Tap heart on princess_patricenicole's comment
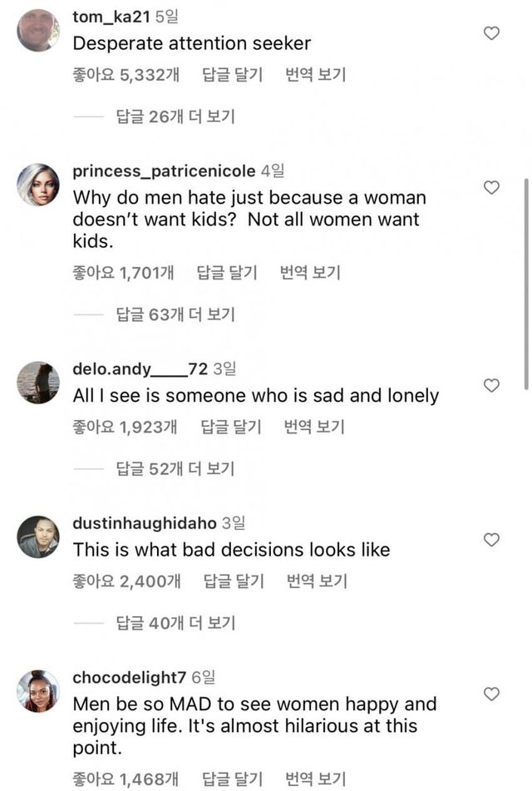The width and height of the screenshot is (532, 791). (491, 187)
